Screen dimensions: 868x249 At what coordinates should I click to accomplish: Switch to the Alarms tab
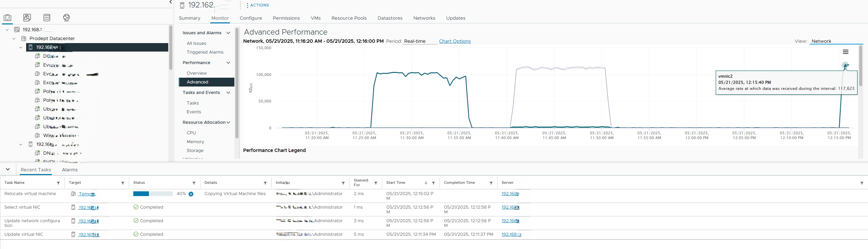tap(70, 170)
